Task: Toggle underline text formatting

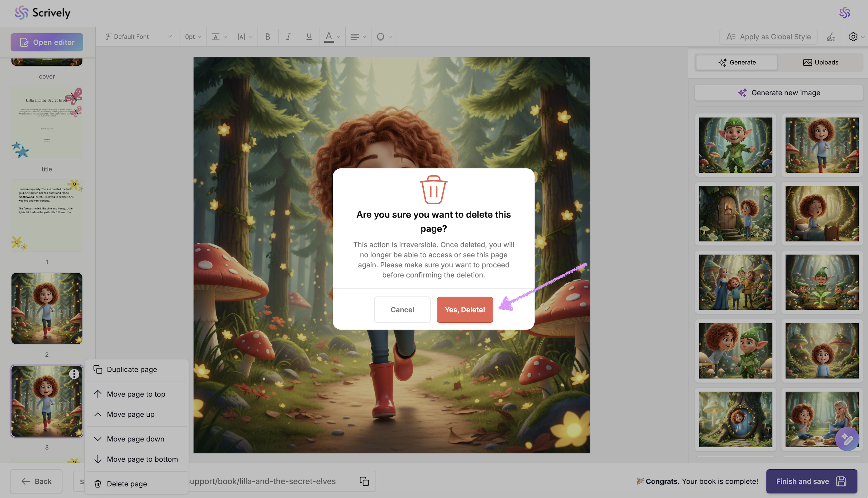Action: point(309,37)
